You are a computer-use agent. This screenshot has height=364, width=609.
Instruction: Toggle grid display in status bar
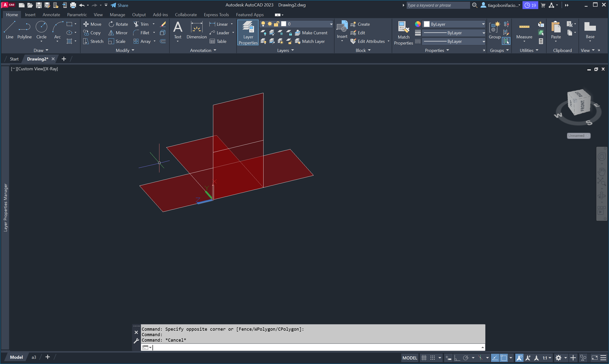click(x=424, y=358)
